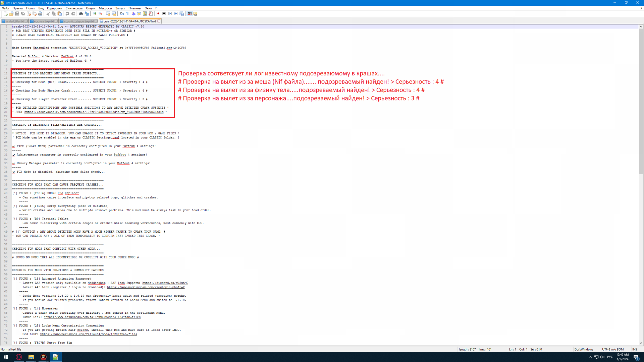Close the crash AUTOSCAN.md tab
Viewport: 644px width, 362px height.
159,21
